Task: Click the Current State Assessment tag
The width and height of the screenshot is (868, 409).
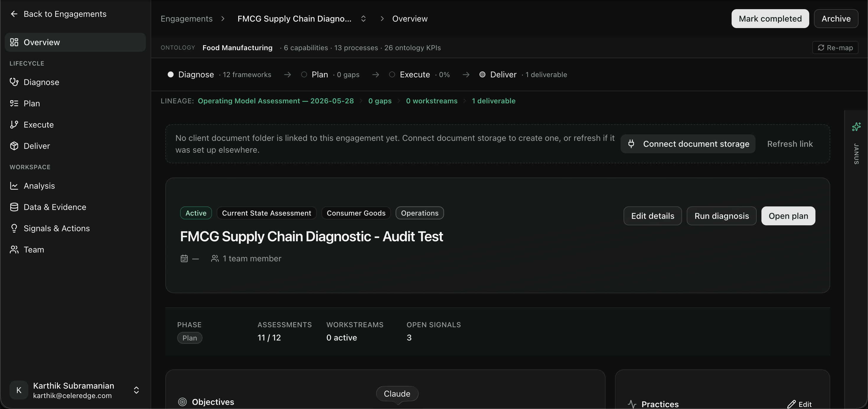Action: pyautogui.click(x=267, y=213)
